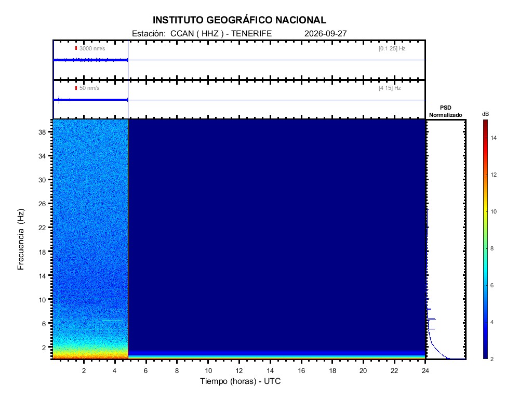
Task: Click the 12 tick on the time axis
Action: 239,370
